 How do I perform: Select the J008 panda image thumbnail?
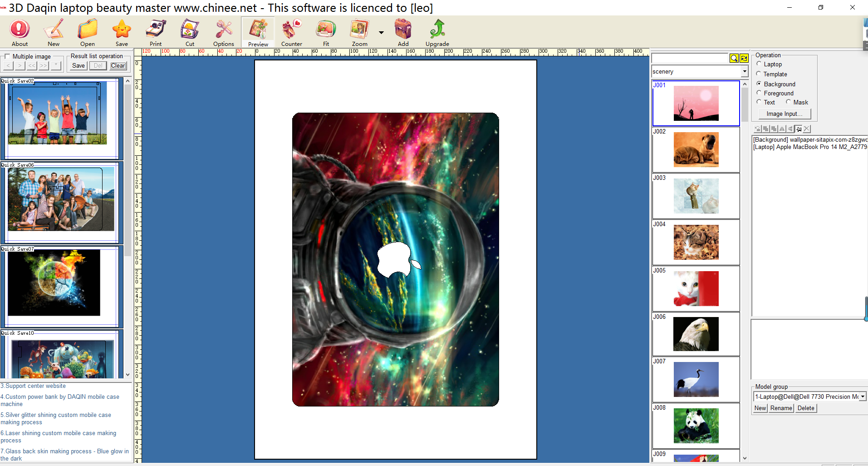click(x=696, y=426)
